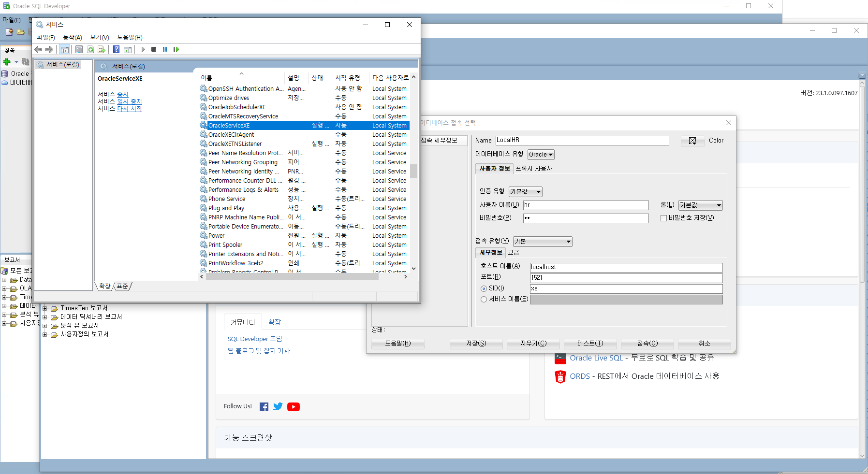This screenshot has height=474, width=868.
Task: Open Help menu in Services window
Action: point(130,37)
